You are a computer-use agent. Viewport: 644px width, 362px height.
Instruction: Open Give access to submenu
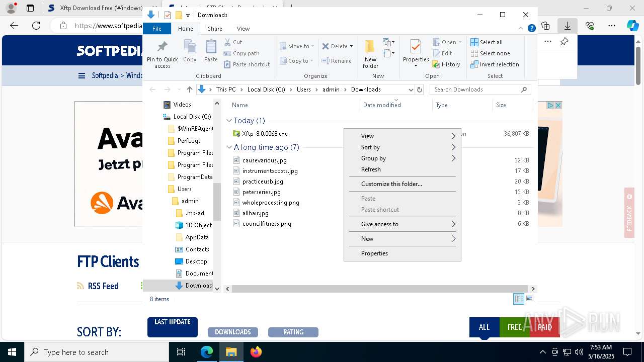coord(403,224)
